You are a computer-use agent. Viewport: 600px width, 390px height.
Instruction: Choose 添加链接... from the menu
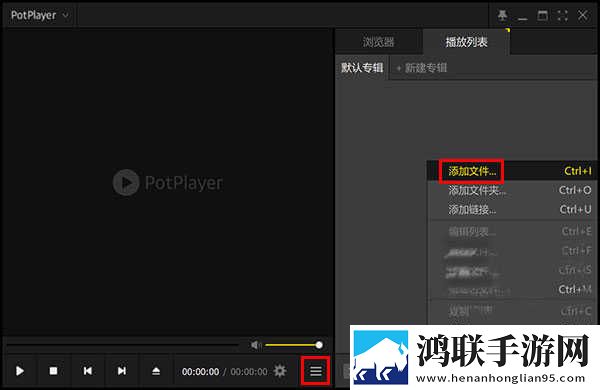pyautogui.click(x=512, y=209)
